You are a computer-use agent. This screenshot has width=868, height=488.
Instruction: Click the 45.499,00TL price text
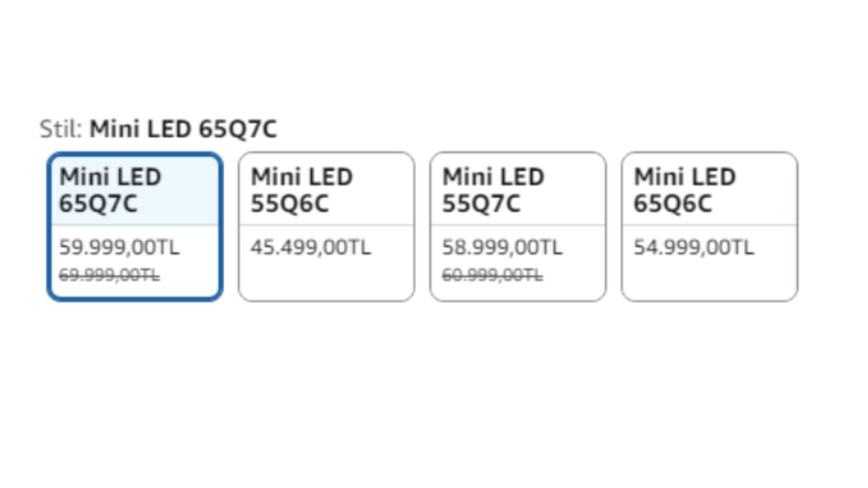tap(311, 247)
